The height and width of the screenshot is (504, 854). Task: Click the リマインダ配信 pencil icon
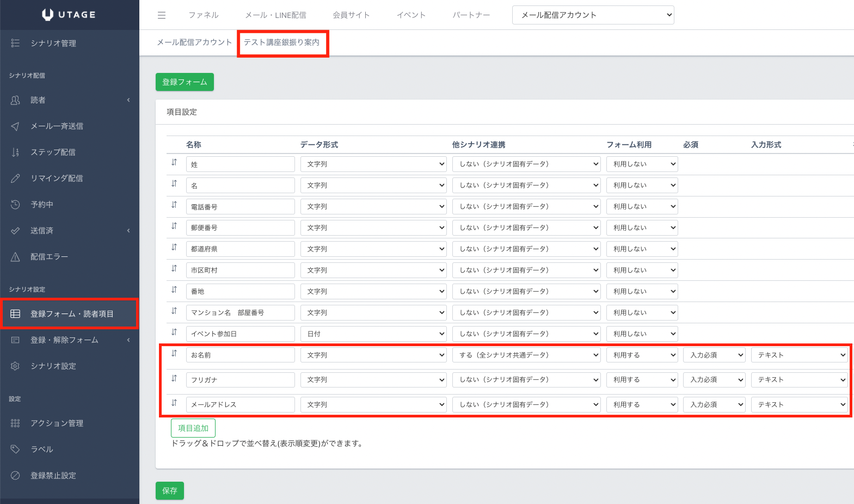click(x=15, y=179)
